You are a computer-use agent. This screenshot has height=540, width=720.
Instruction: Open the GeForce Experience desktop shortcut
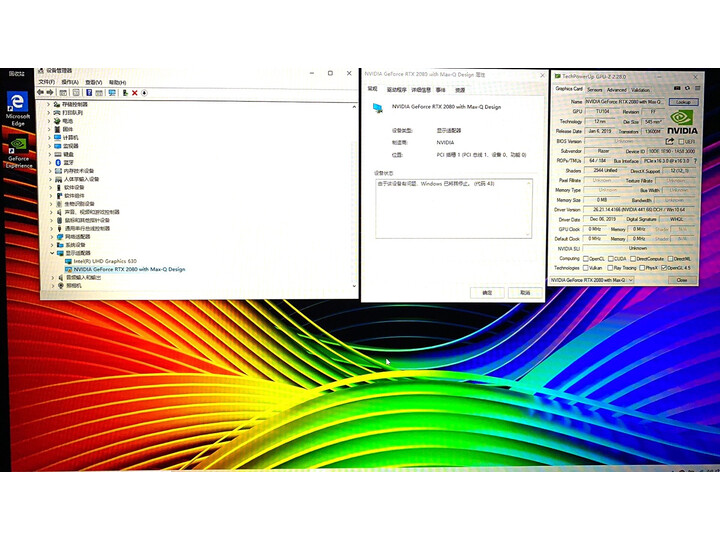[x=18, y=152]
